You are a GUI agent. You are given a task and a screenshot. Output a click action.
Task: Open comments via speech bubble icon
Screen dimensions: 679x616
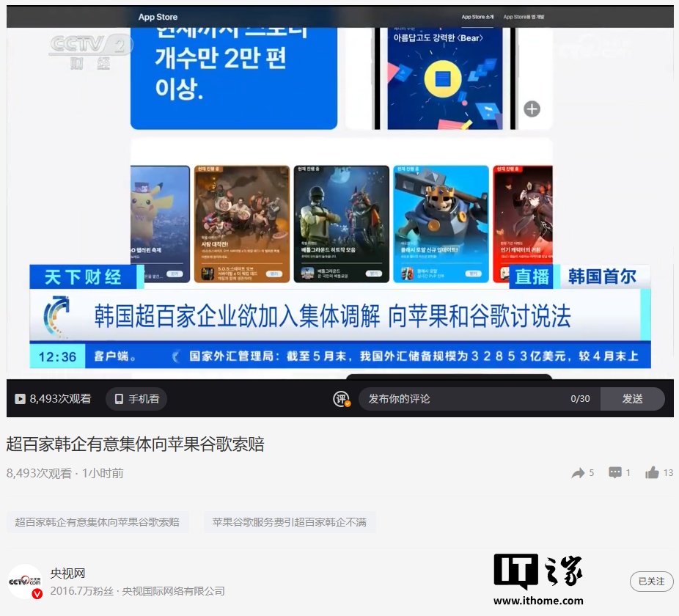click(615, 472)
